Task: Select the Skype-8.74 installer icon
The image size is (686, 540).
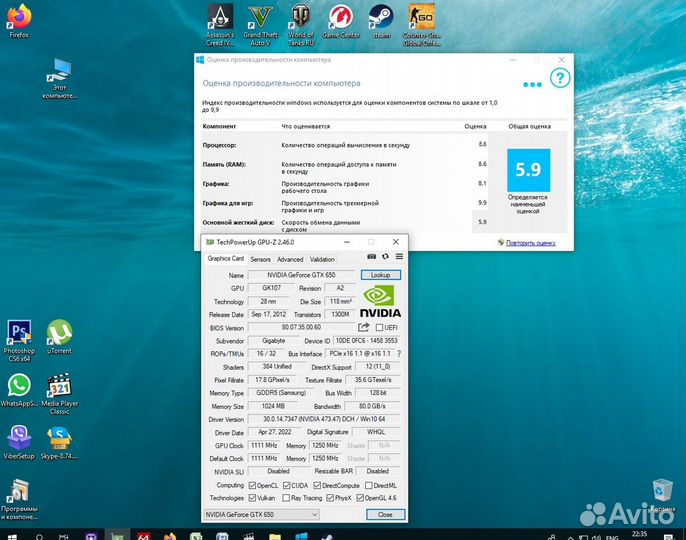Action: pyautogui.click(x=60, y=443)
